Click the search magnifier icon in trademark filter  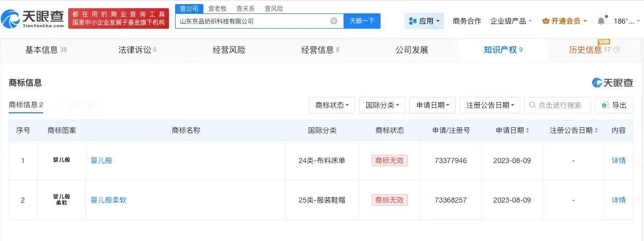(x=533, y=105)
